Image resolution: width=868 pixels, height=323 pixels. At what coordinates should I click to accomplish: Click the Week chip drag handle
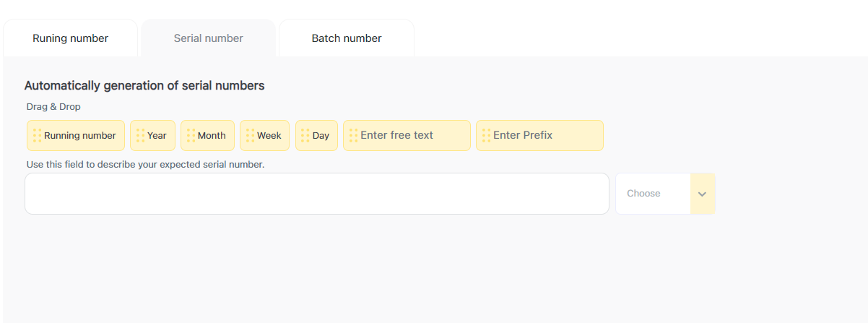click(x=250, y=135)
